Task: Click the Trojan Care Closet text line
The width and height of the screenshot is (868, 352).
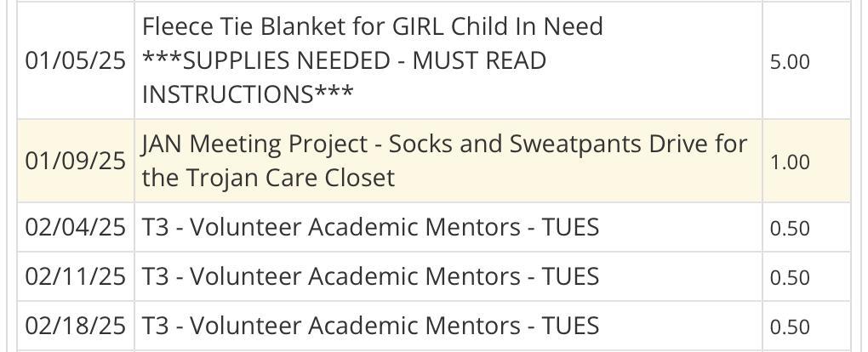Action: pyautogui.click(x=268, y=178)
